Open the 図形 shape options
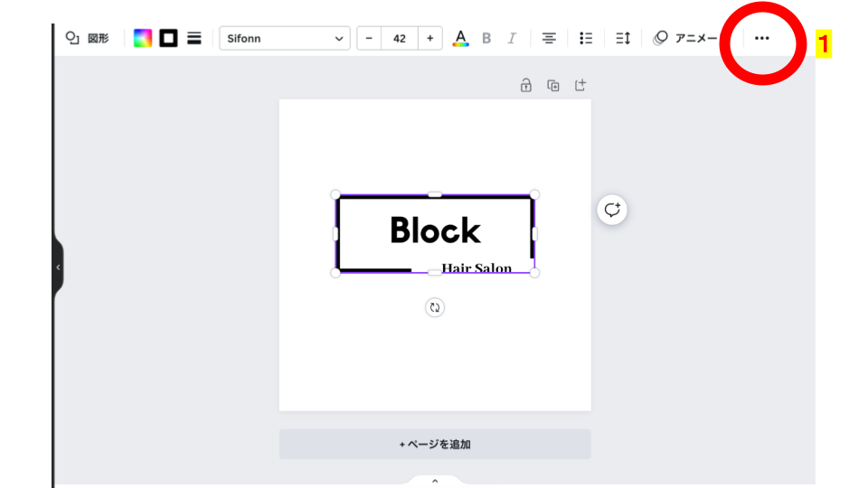Image resolution: width=868 pixels, height=488 pixels. point(87,38)
